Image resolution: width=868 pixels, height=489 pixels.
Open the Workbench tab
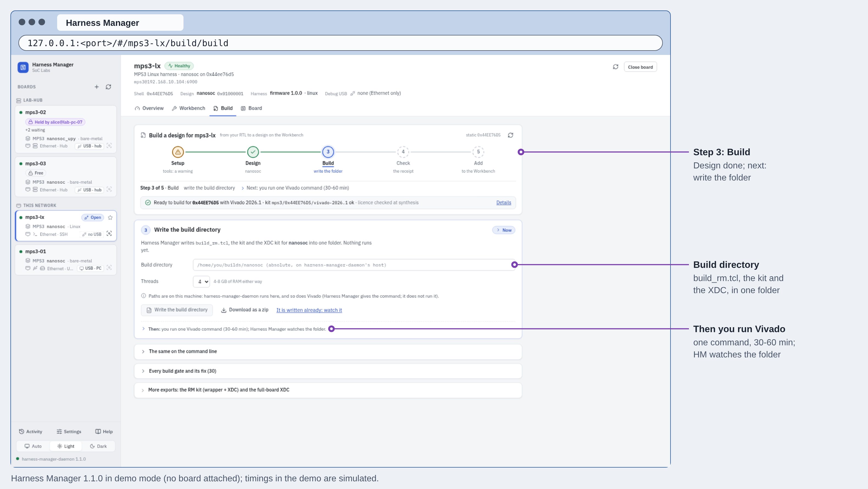(188, 108)
